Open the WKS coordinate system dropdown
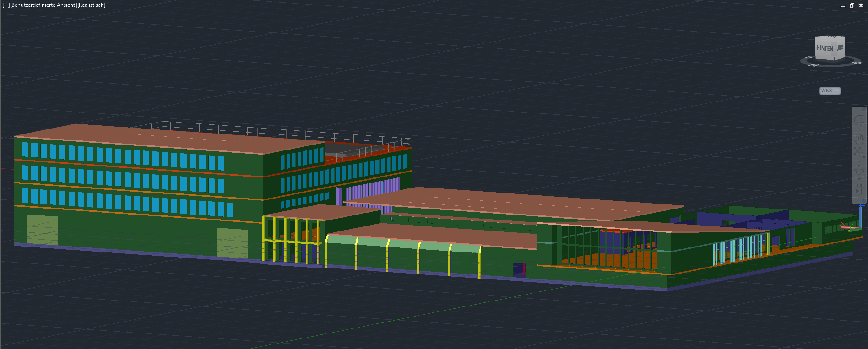Screen dimensions: 868x349 tap(830, 91)
